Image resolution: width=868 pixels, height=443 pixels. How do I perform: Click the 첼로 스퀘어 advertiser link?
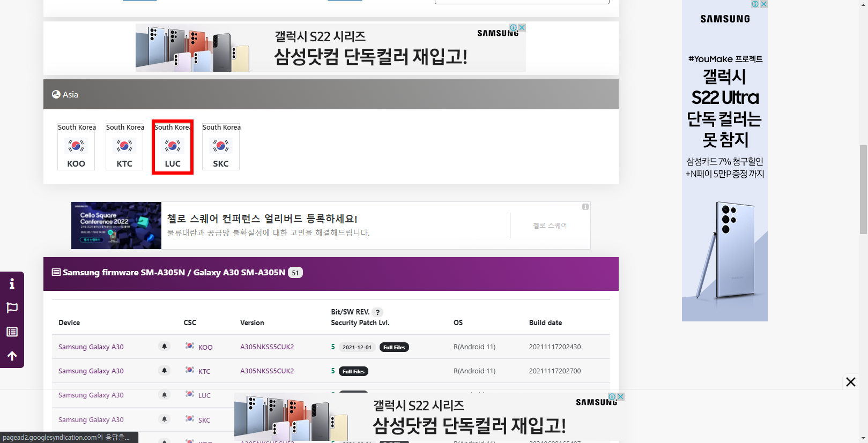tap(550, 226)
